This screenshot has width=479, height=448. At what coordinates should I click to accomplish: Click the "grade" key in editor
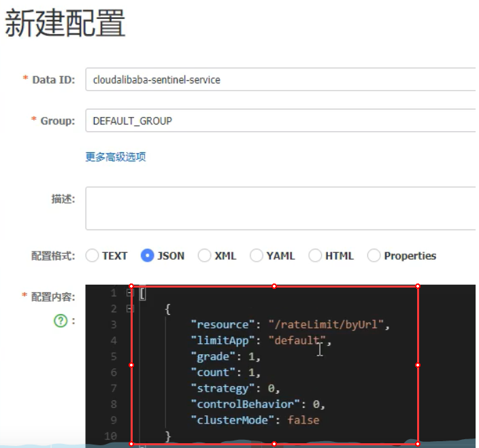[x=213, y=356]
